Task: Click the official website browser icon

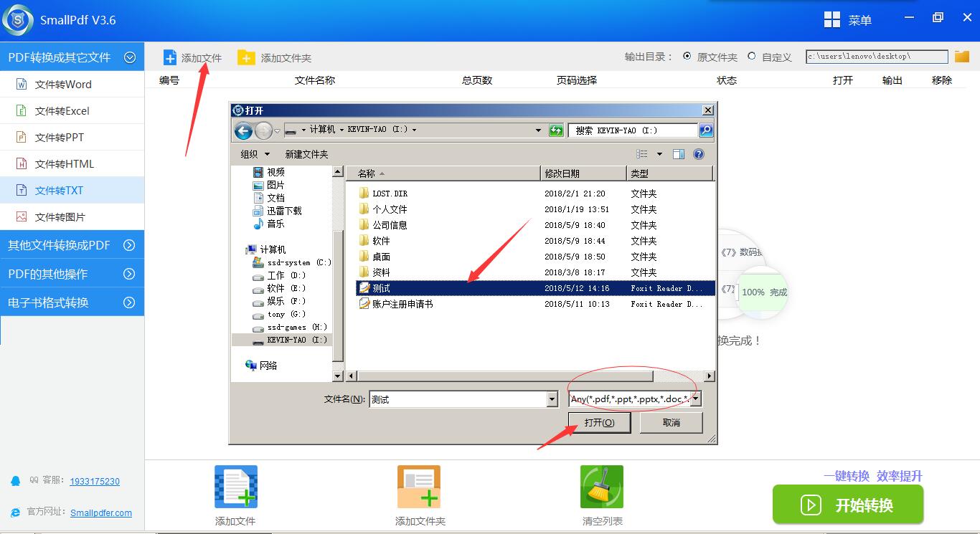Action: tap(16, 512)
